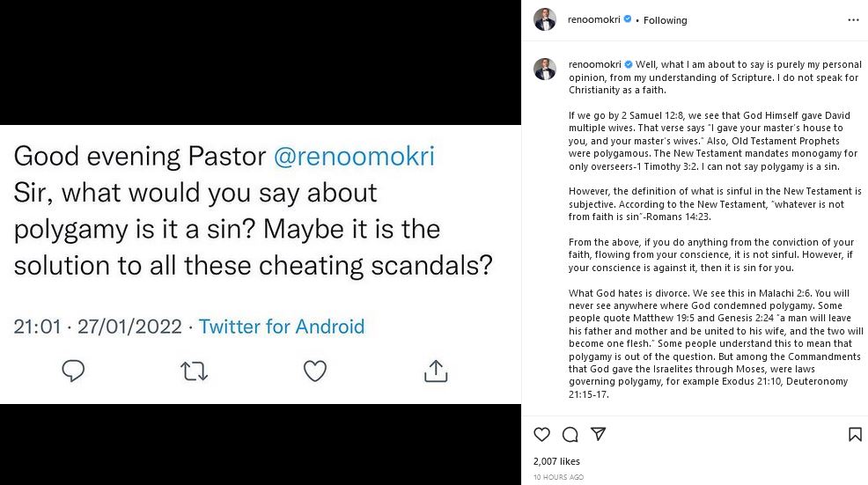This screenshot has height=485, width=868.
Task: Click the @renoomokri mention in tweet
Action: coord(354,157)
